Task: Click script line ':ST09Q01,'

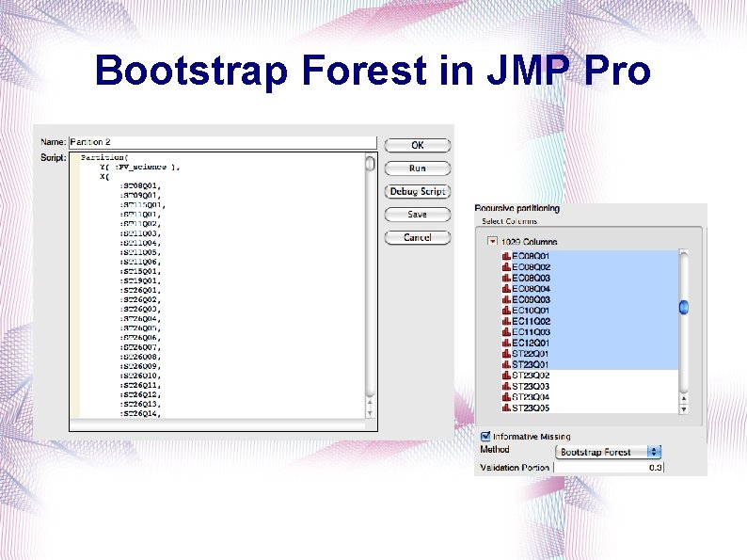Action: pos(140,196)
